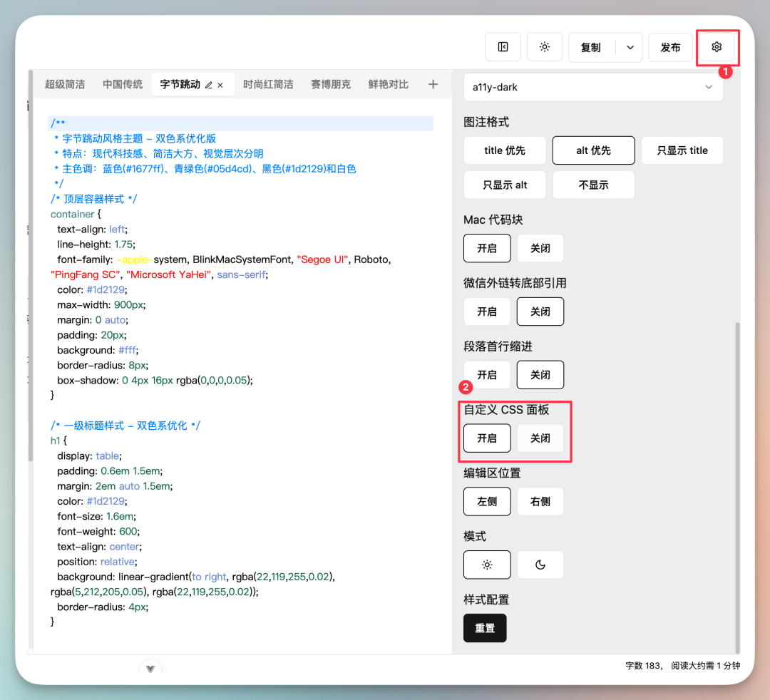Switch to the 超级简洁 tab
This screenshot has width=770, height=700.
pos(65,84)
